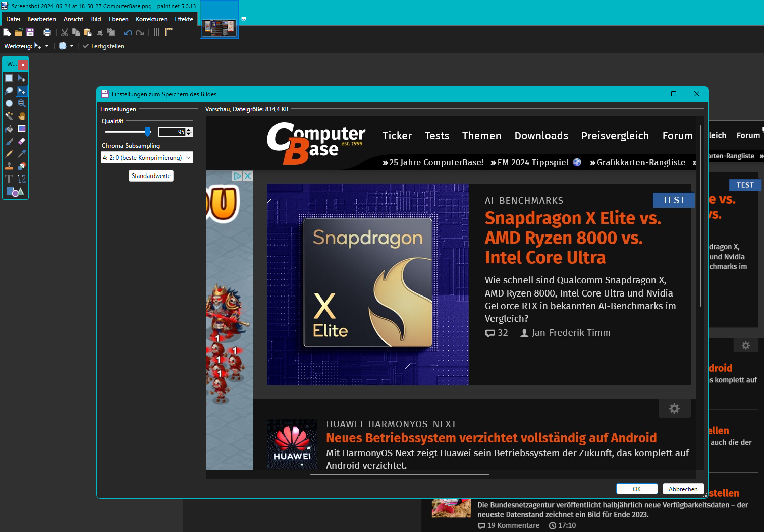764x532 pixels.
Task: Select the Ellipse Select tool
Action: point(9,103)
